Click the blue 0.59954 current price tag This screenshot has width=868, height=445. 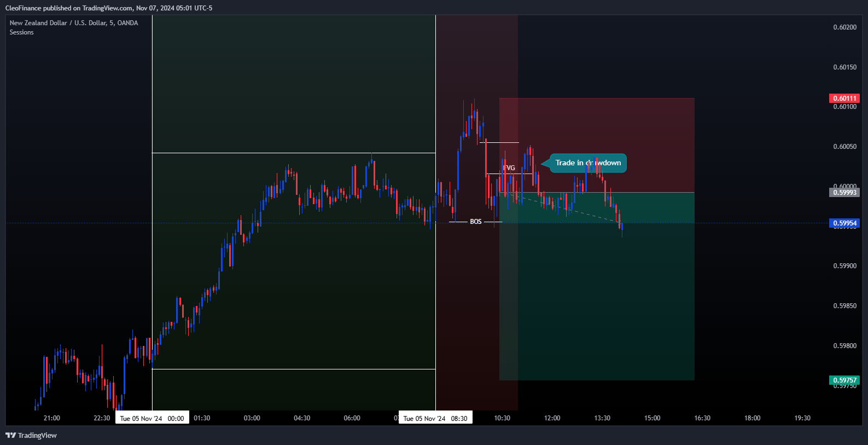844,223
